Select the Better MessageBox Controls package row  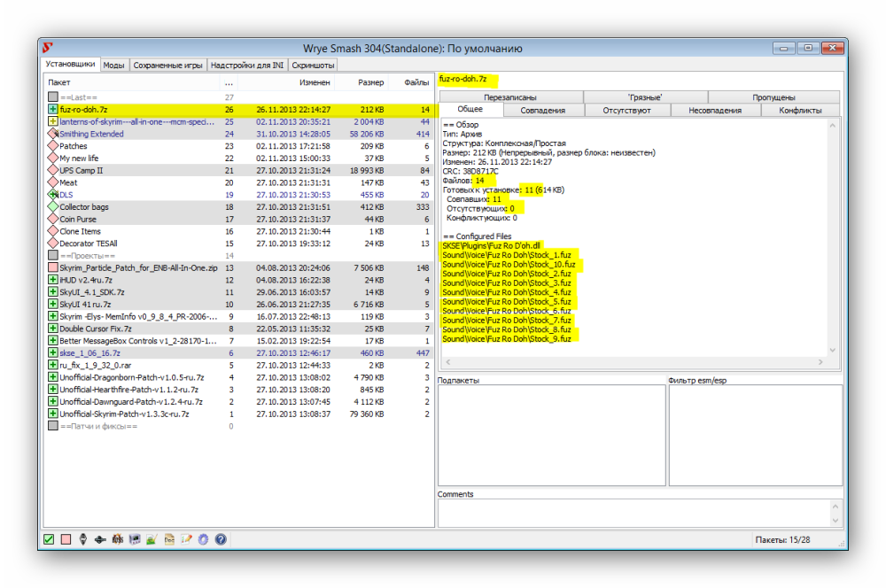[x=238, y=341]
